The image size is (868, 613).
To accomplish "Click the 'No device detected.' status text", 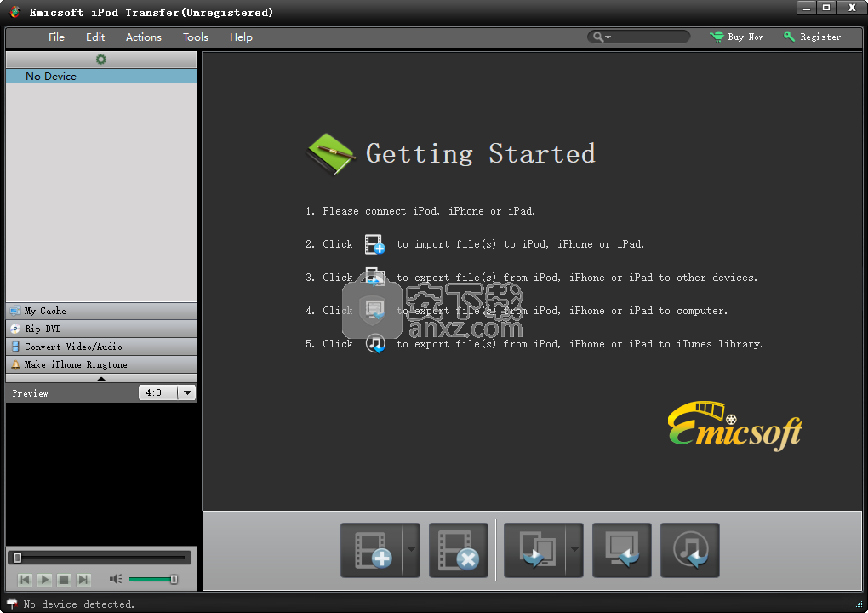I will point(78,604).
